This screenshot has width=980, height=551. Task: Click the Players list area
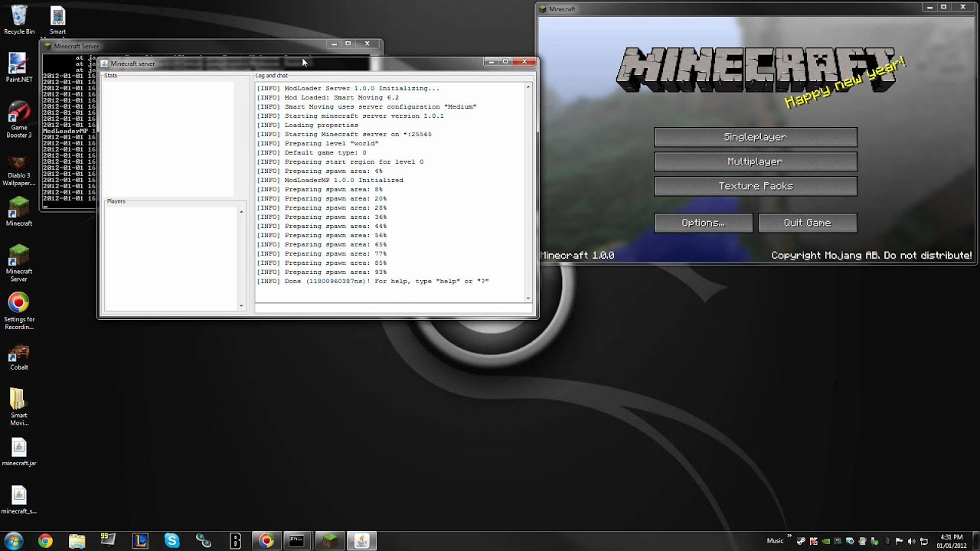coord(171,259)
